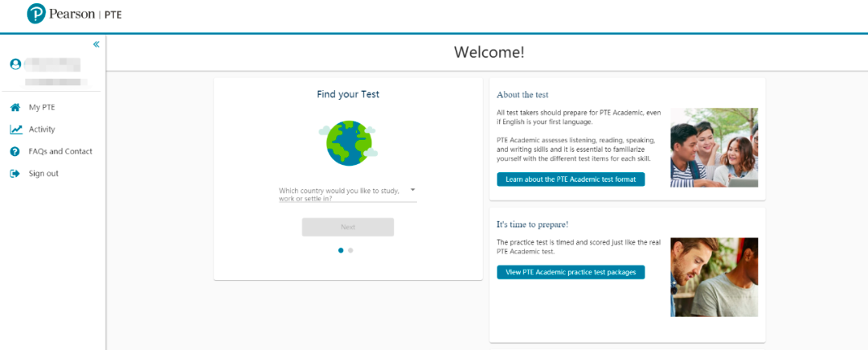Select the first step indicator dot

(341, 250)
